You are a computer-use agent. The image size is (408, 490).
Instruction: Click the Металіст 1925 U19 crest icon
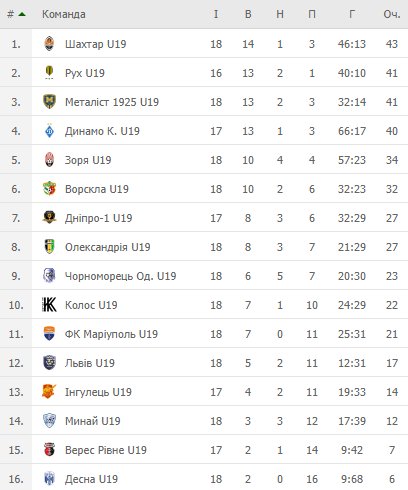49,102
